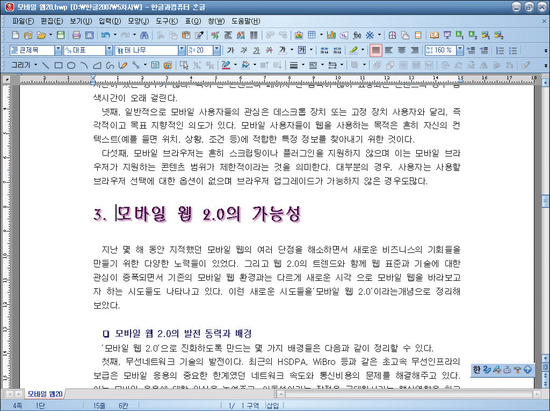This screenshot has width=550, height=411.
Task: Click the yellow Open folder icon
Action: click(41, 35)
